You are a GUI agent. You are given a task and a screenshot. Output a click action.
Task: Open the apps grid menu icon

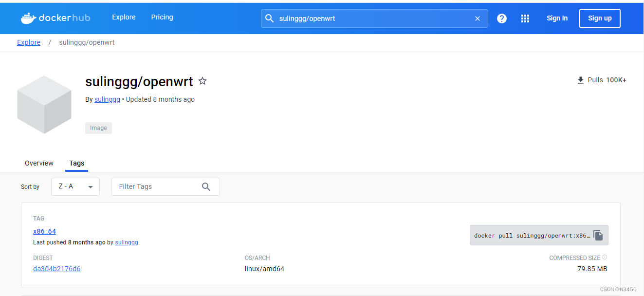click(525, 18)
